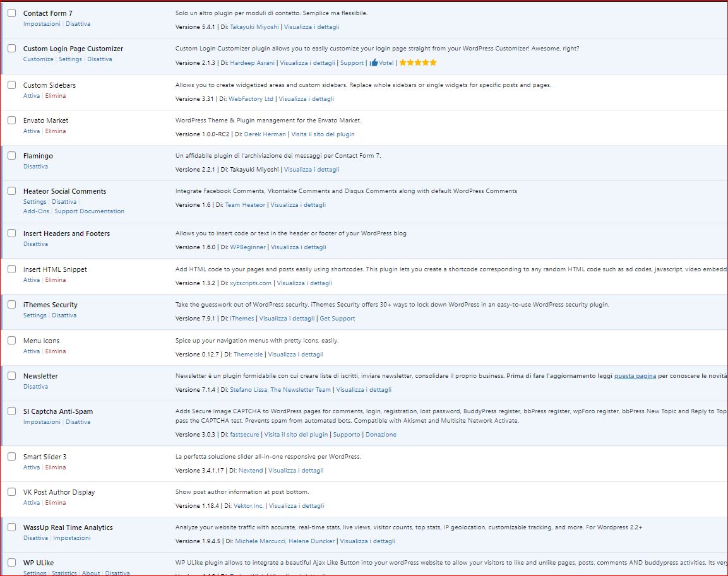Image resolution: width=728 pixels, height=576 pixels.
Task: Select the Menu Icons checkbox
Action: point(11,340)
